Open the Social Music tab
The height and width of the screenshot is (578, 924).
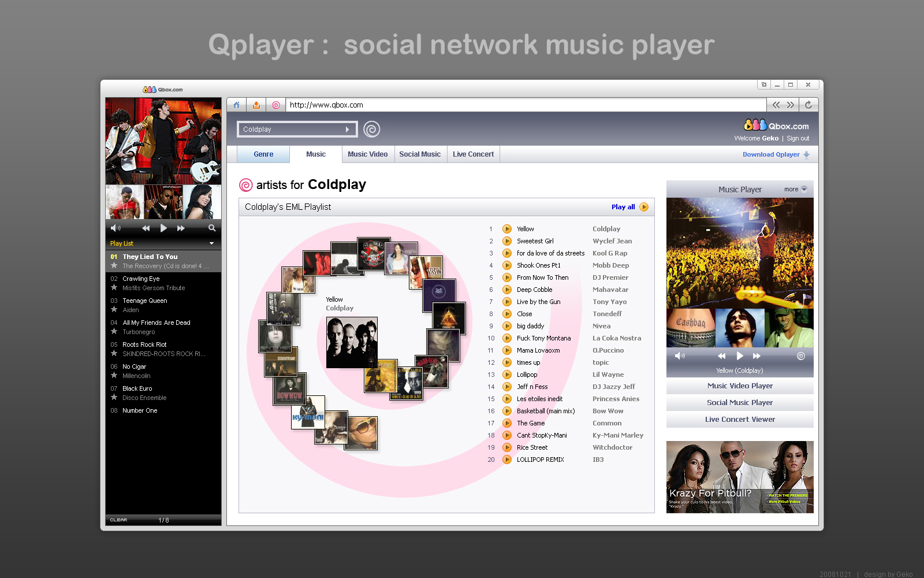point(420,154)
